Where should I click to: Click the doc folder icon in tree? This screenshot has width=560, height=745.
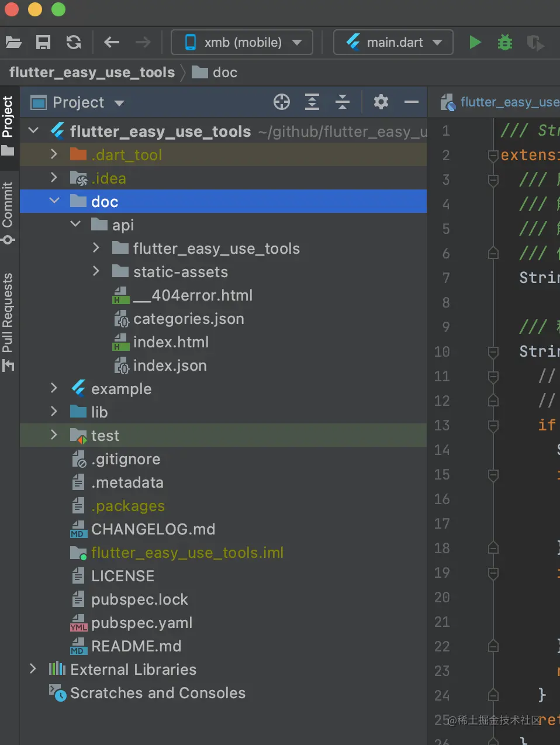click(78, 201)
